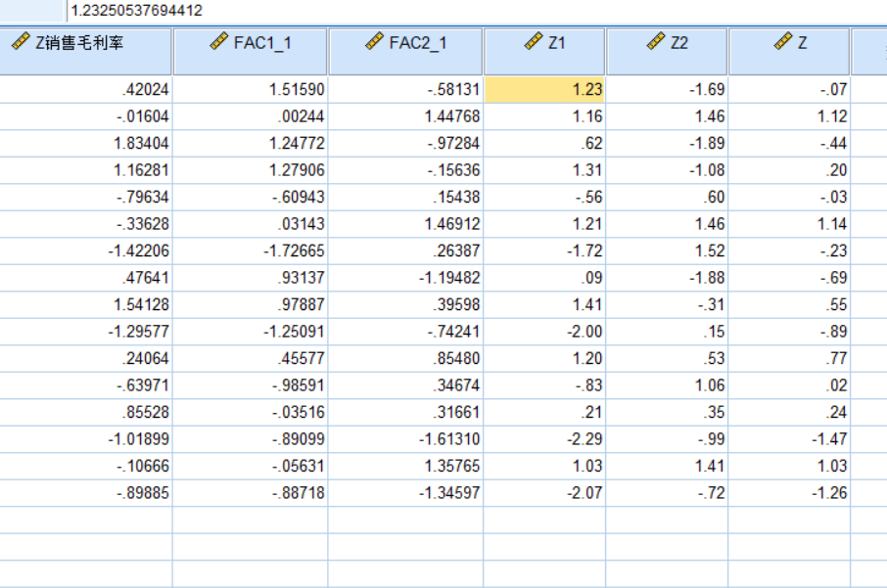Select Z2 cell 1.52
This screenshot has height=588, width=887.
coord(667,250)
